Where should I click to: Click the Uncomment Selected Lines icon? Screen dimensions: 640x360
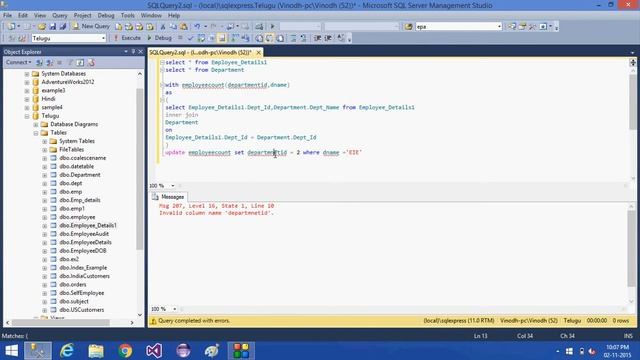[x=304, y=38]
